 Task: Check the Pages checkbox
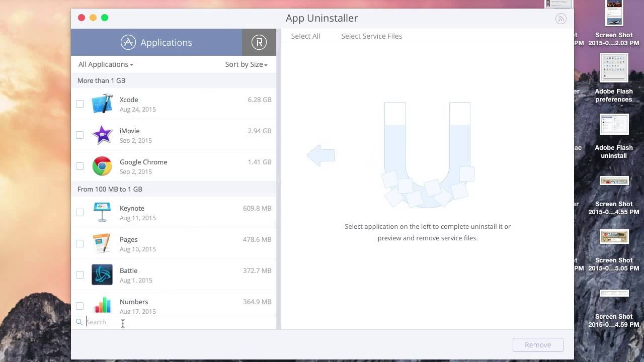tap(79, 243)
